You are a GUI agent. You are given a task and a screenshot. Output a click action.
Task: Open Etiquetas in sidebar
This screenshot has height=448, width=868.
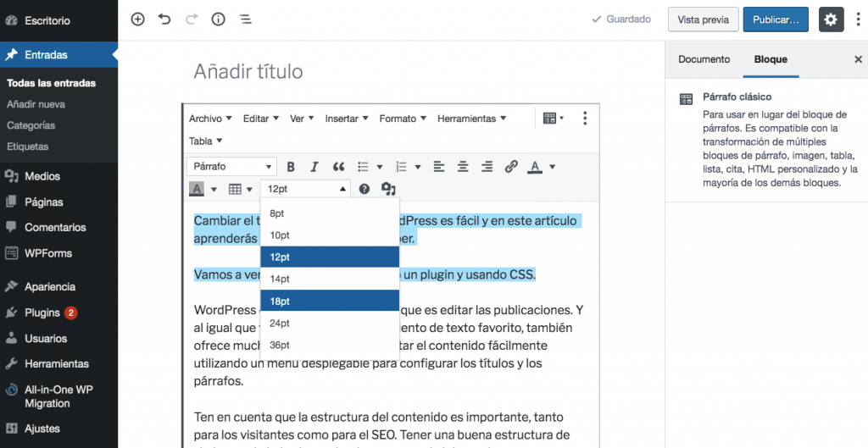tap(28, 147)
